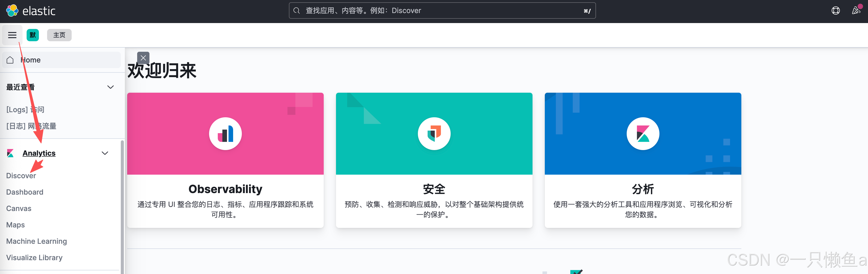Image resolution: width=868 pixels, height=274 pixels.
Task: Open recently viewed [Logs] 访问
Action: (x=25, y=110)
